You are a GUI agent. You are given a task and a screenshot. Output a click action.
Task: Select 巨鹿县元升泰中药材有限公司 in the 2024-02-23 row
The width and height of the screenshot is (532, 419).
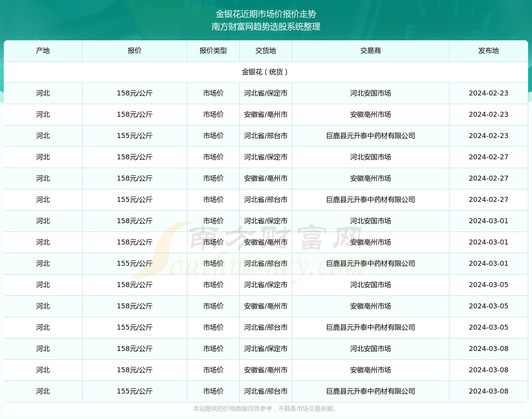[370, 136]
